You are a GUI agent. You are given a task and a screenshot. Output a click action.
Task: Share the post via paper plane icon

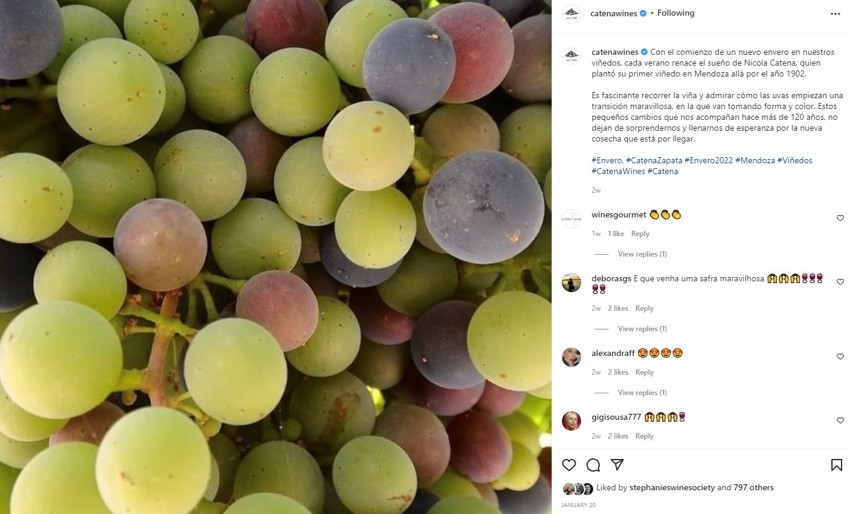617,465
